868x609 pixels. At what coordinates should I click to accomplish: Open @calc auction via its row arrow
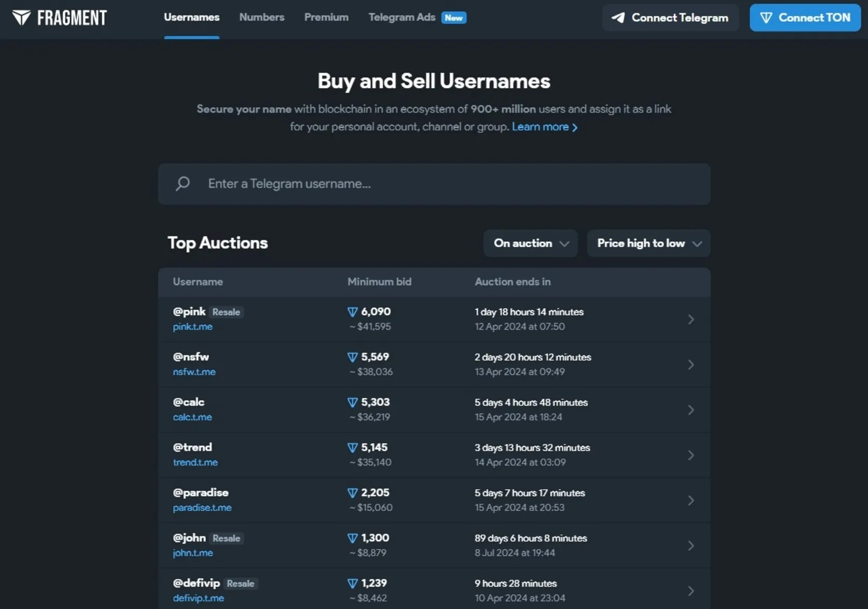coord(691,410)
